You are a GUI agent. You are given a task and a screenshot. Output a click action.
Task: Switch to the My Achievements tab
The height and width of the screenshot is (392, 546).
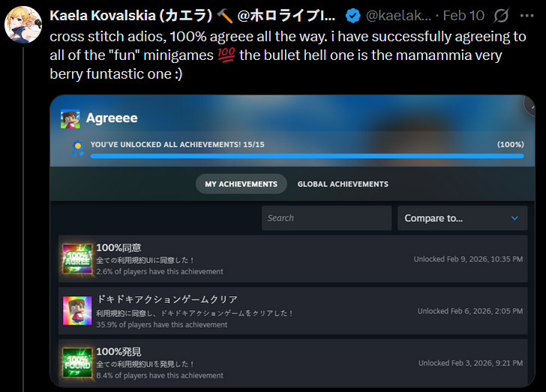[241, 184]
